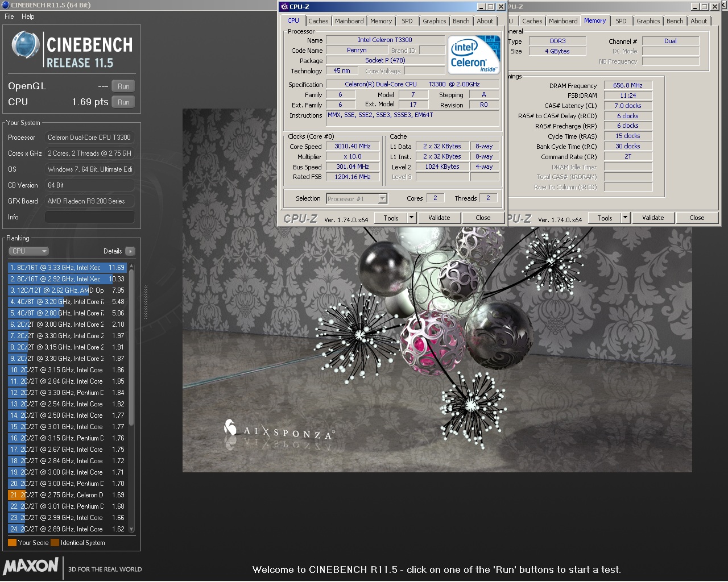Image resolution: width=728 pixels, height=582 pixels.
Task: Click the Core Speed value 3010.40 MHz
Action: pos(353,146)
